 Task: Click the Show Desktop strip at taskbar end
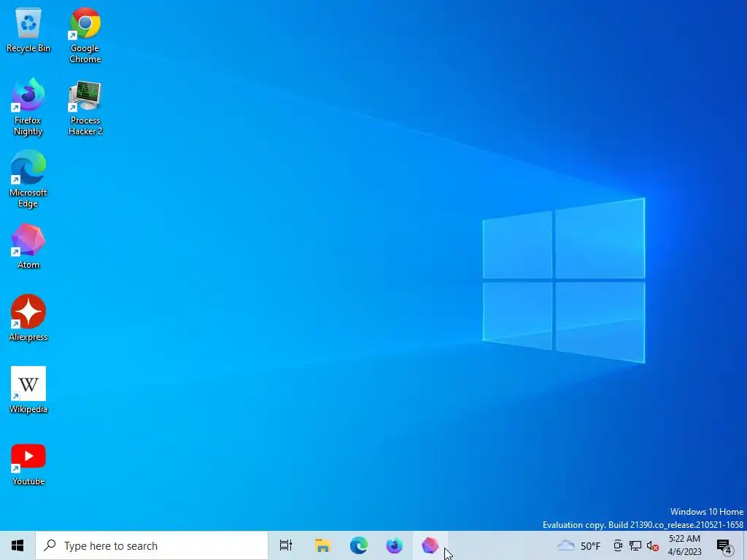745,545
